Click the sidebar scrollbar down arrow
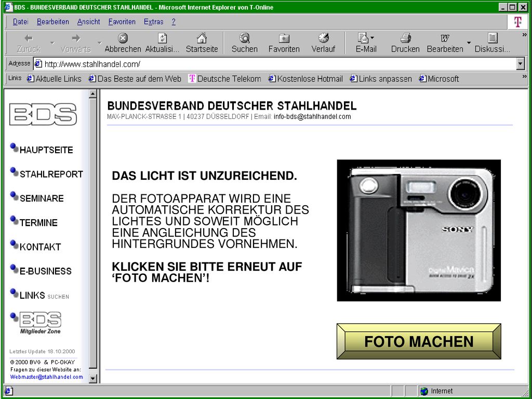The image size is (532, 399). click(x=92, y=378)
